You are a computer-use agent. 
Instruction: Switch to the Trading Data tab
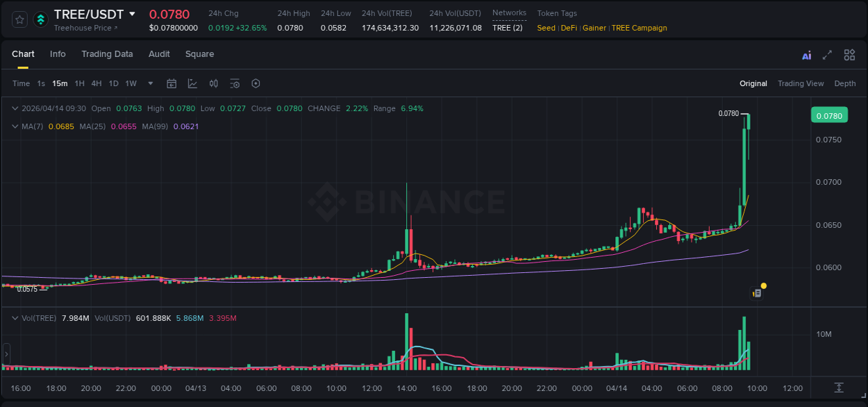tap(107, 54)
